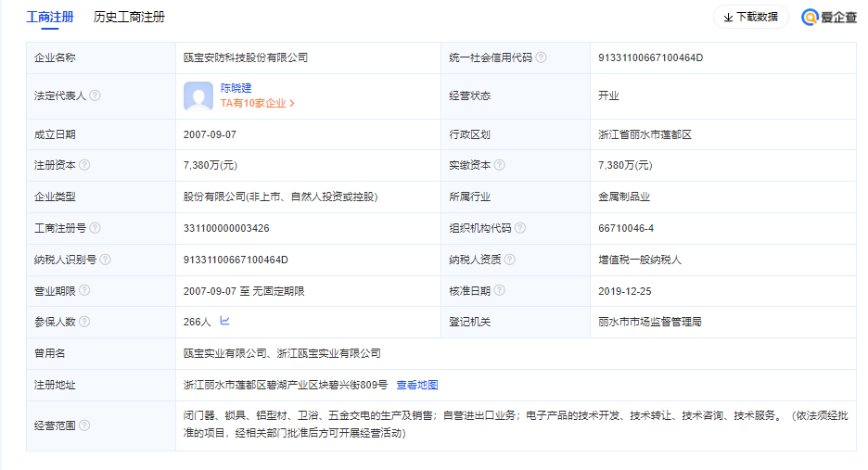Screen dimensions: 868x470
Task: Click help icon beside 法定代表人
Action: coord(96,95)
